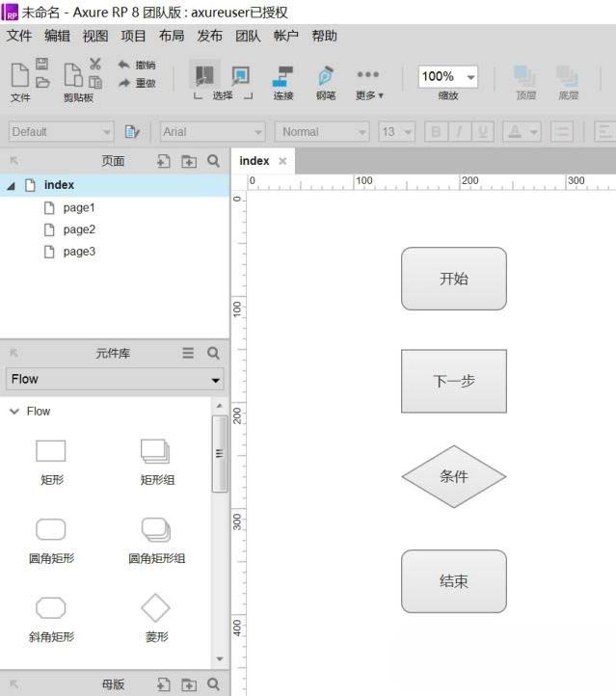Open the 发布 menu
Viewport: 616px width, 696px height.
(209, 36)
